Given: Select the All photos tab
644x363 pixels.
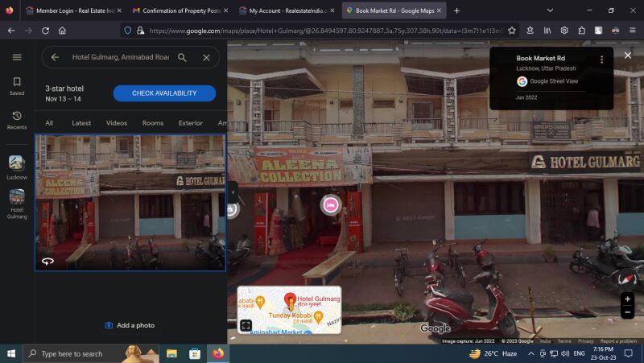Looking at the screenshot, I should (49, 123).
